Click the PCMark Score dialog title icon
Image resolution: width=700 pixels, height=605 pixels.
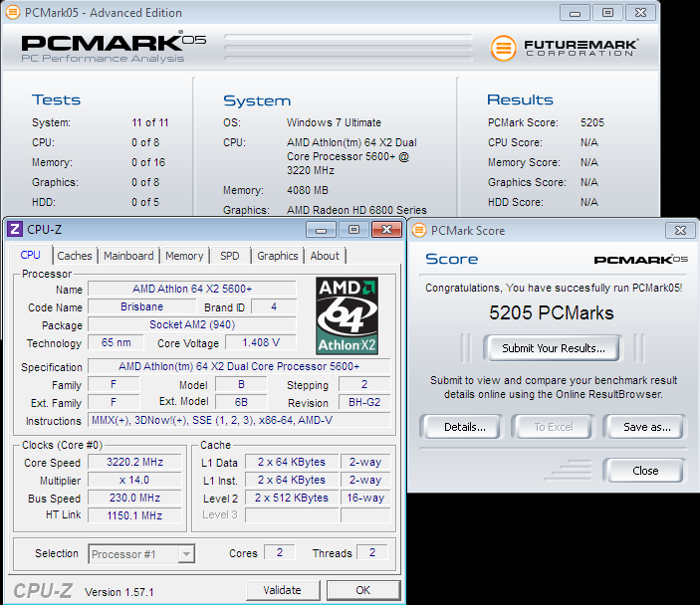coord(419,230)
